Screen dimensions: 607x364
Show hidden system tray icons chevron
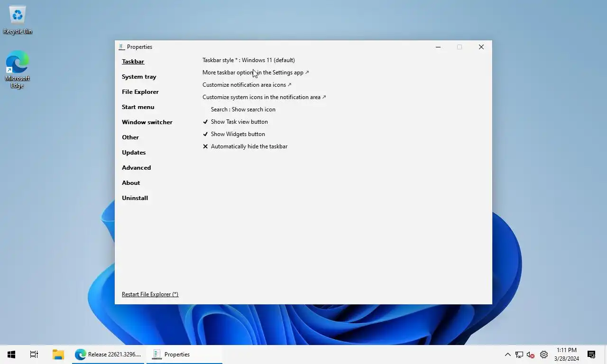pyautogui.click(x=507, y=355)
